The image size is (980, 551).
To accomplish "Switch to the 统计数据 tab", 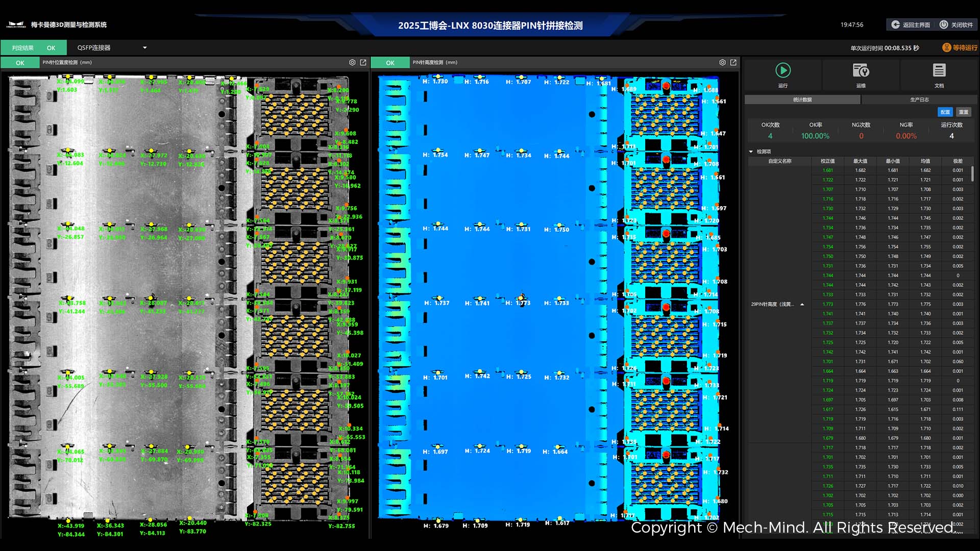I will [x=802, y=99].
